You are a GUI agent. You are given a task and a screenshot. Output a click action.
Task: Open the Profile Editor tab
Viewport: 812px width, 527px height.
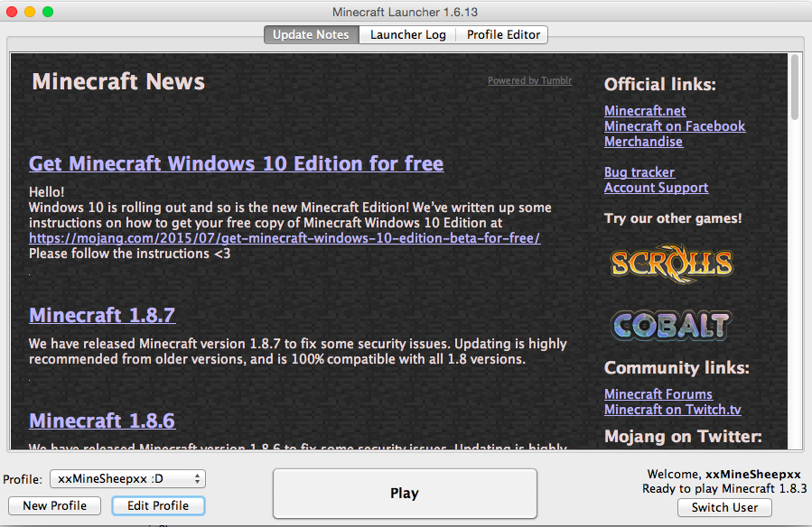(x=503, y=35)
